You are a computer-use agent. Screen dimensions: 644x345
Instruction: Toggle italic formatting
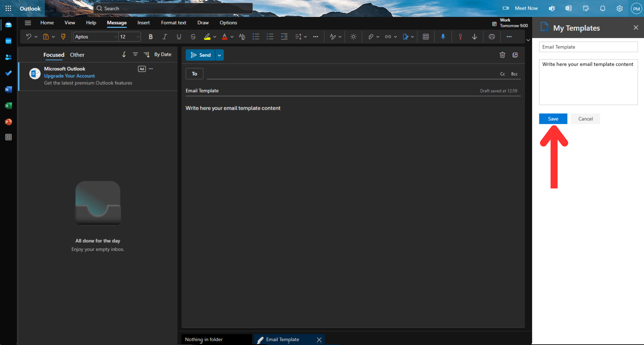click(164, 37)
